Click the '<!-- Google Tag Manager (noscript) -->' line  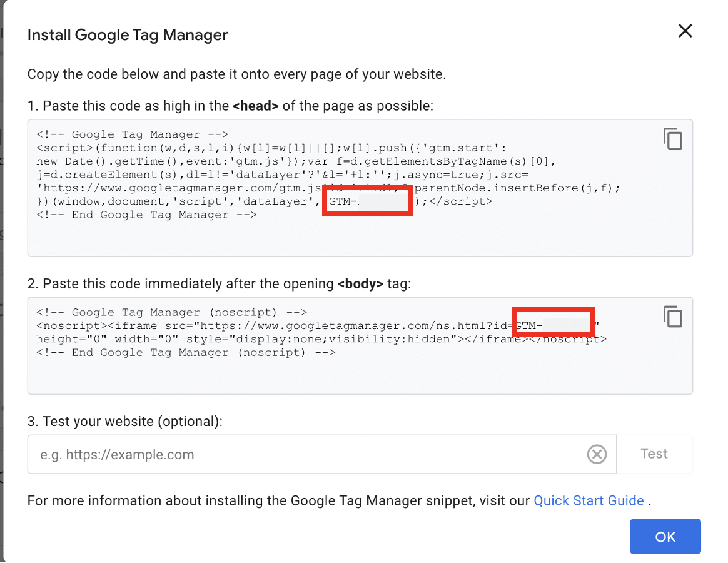click(x=172, y=312)
